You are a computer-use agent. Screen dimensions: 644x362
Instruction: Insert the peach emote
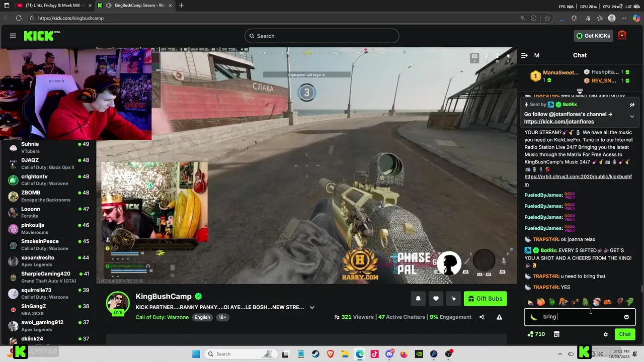click(x=541, y=302)
